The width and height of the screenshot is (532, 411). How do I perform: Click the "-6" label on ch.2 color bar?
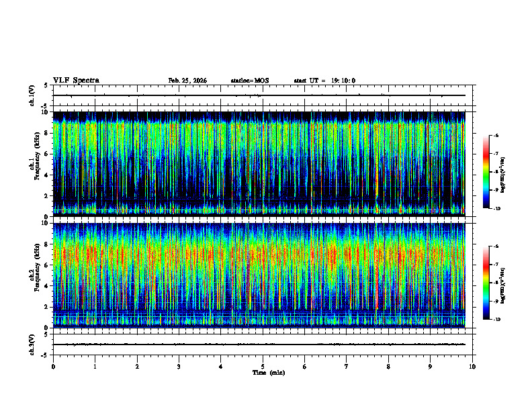[496, 246]
